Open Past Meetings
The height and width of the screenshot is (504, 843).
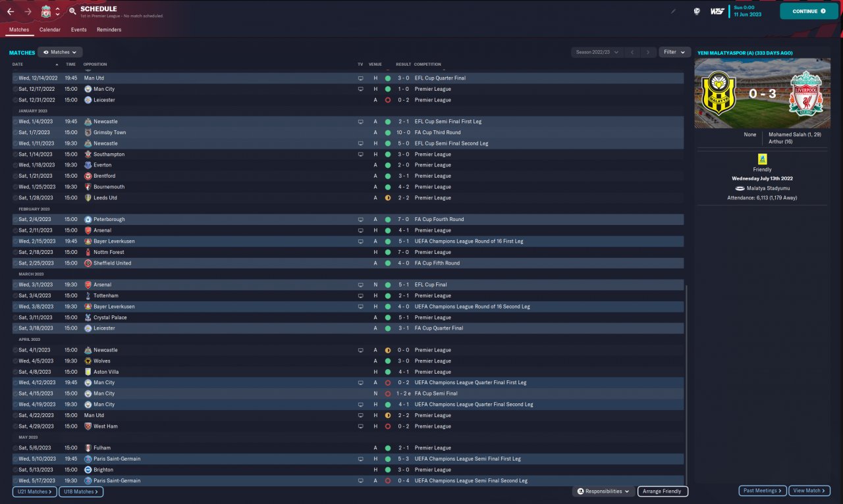coord(763,491)
